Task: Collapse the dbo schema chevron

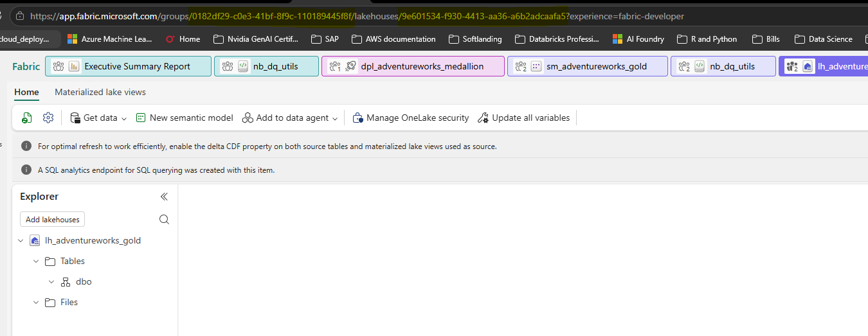Action: point(51,282)
